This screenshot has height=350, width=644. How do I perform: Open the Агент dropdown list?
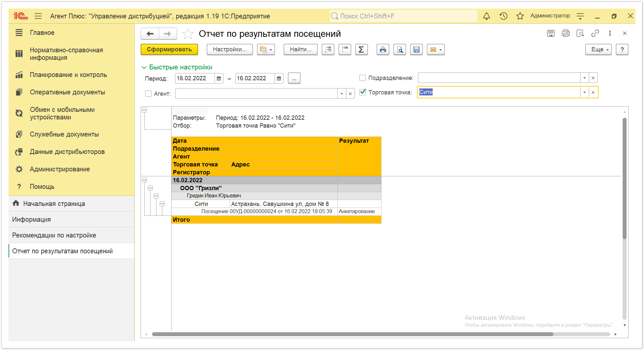tap(342, 94)
